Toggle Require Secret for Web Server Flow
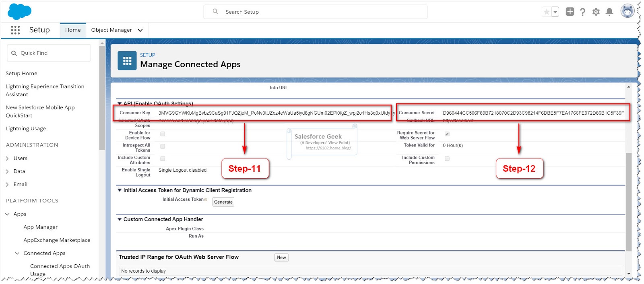The width and height of the screenshot is (644, 284). (x=447, y=134)
